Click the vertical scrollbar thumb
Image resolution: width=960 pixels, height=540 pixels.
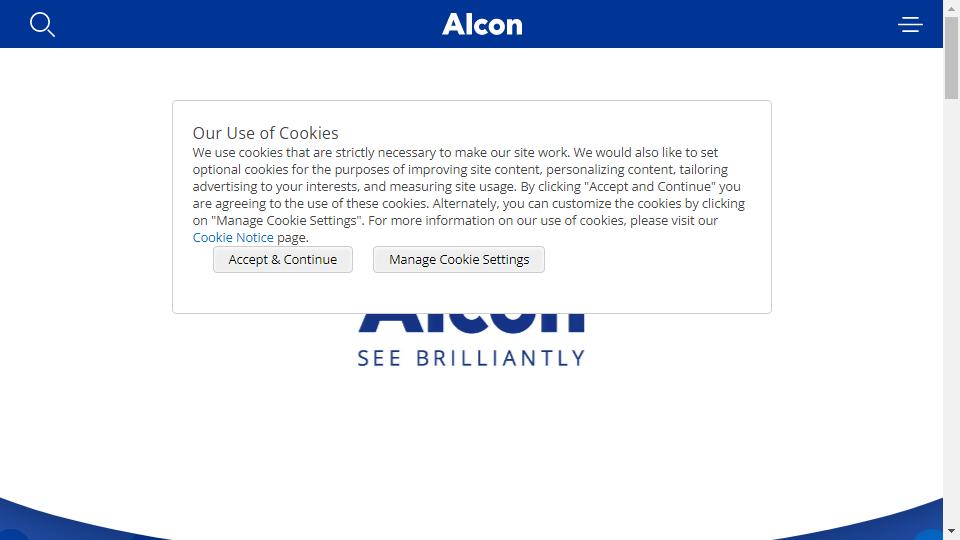(x=951, y=58)
